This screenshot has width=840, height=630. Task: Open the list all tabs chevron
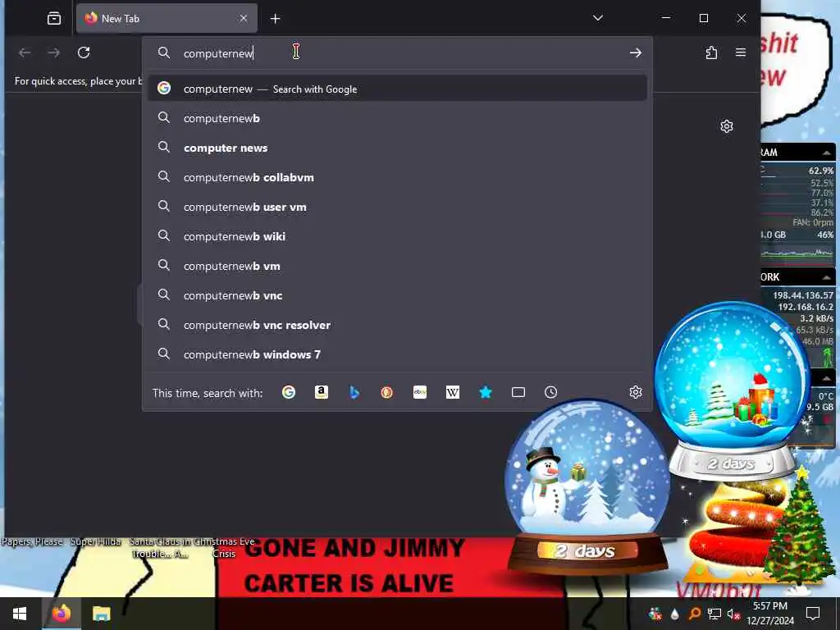(x=598, y=18)
